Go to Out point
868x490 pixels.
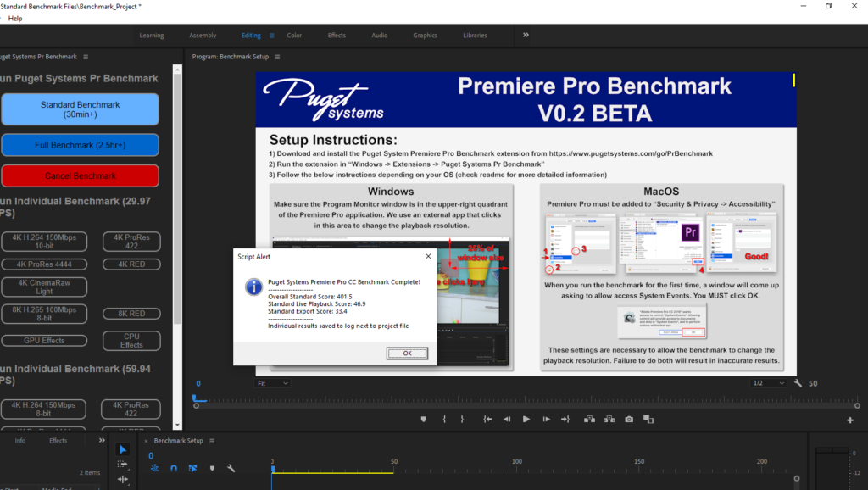(x=565, y=420)
